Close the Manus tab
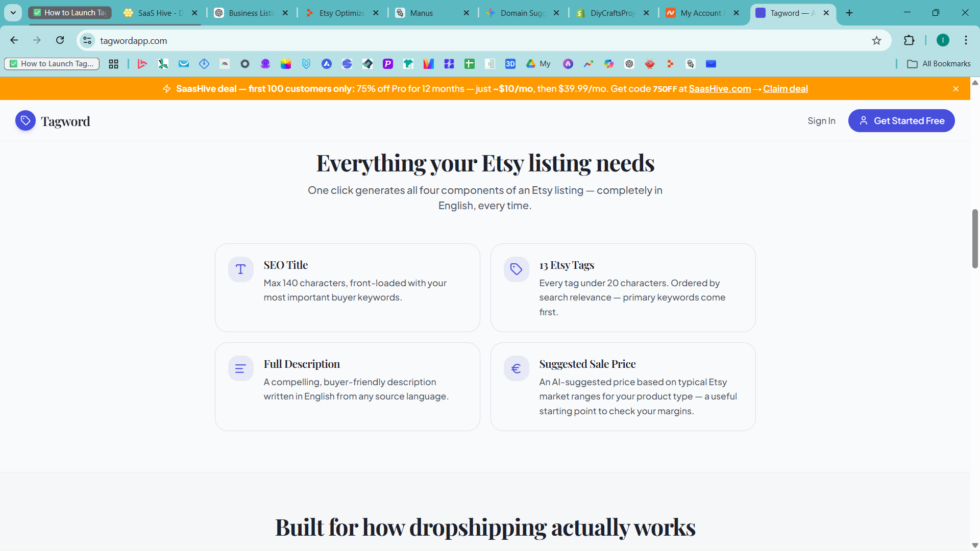Image resolution: width=980 pixels, height=551 pixels. coord(466,13)
